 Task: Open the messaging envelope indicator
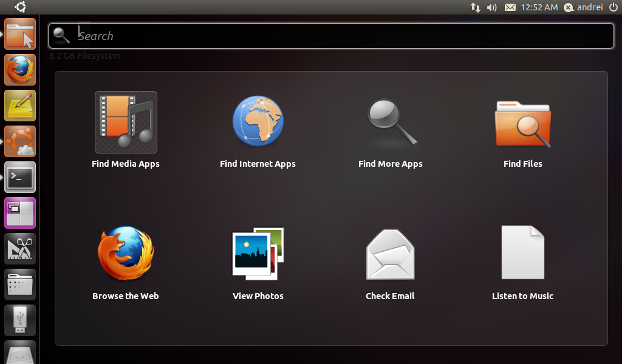click(x=510, y=7)
